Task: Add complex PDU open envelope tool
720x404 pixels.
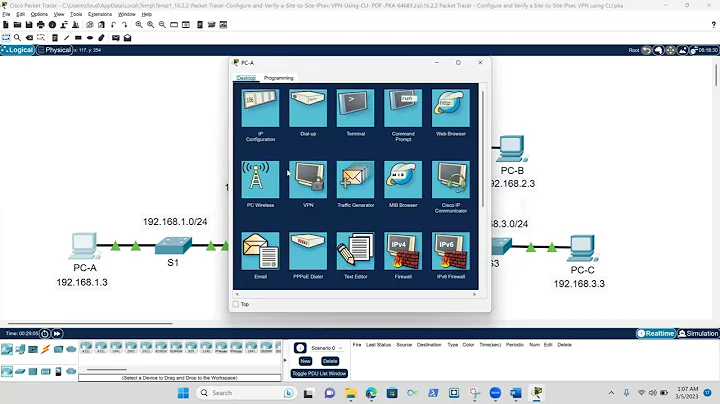Action: [127, 38]
